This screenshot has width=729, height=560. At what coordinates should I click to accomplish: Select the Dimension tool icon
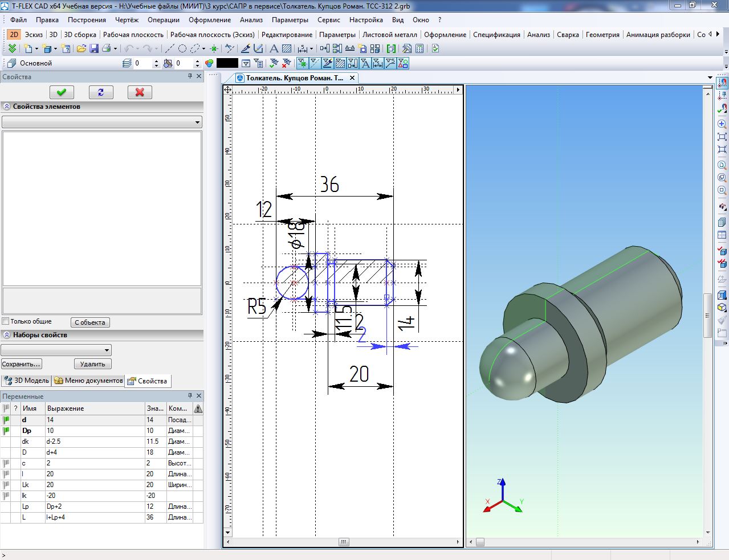point(303,49)
